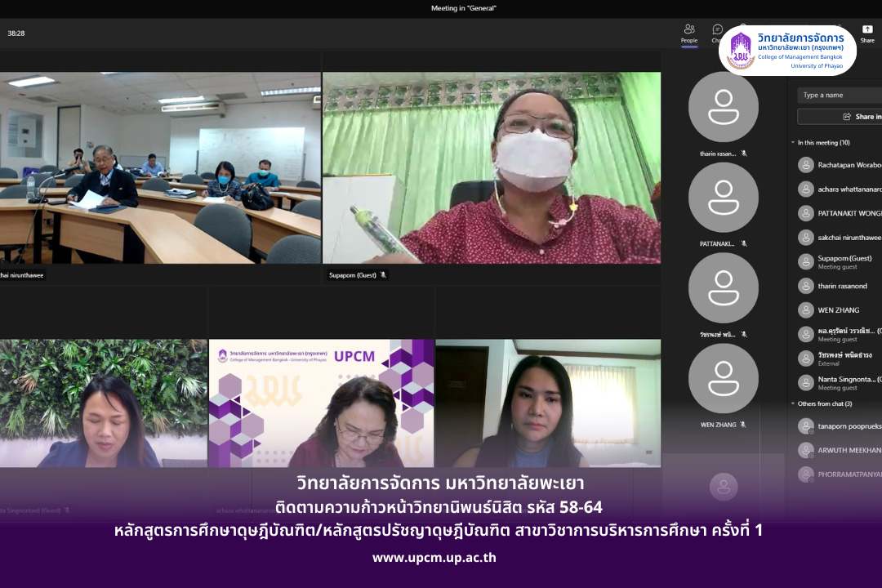Click the วัชรพงษ์ พนิ... gallery avatar tile
Viewport: 882px width, 588px height.
724,288
